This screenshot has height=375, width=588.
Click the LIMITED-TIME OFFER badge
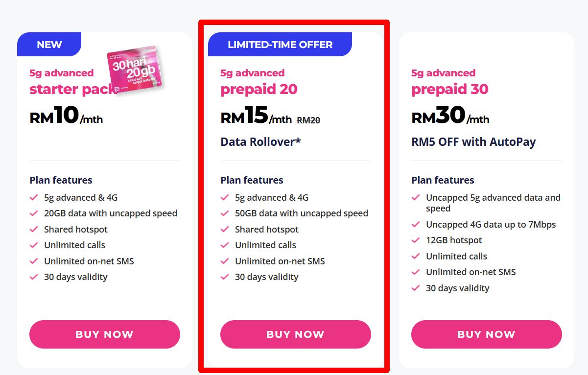point(280,45)
